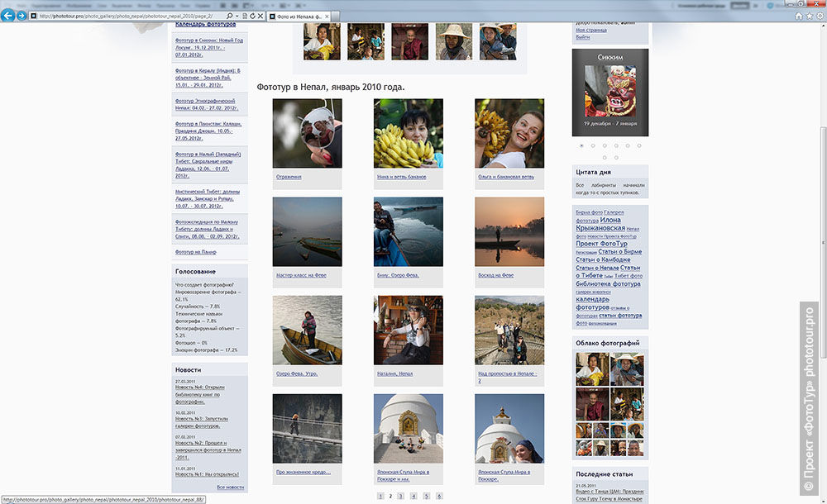
Task: Click the 'Выйти' logout link
Action: [x=582, y=37]
